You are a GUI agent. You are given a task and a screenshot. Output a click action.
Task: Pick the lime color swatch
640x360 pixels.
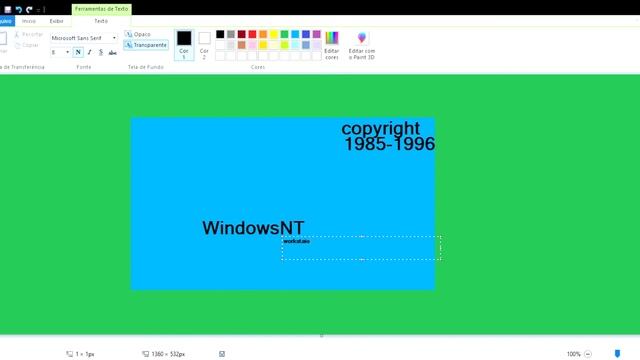(x=284, y=45)
